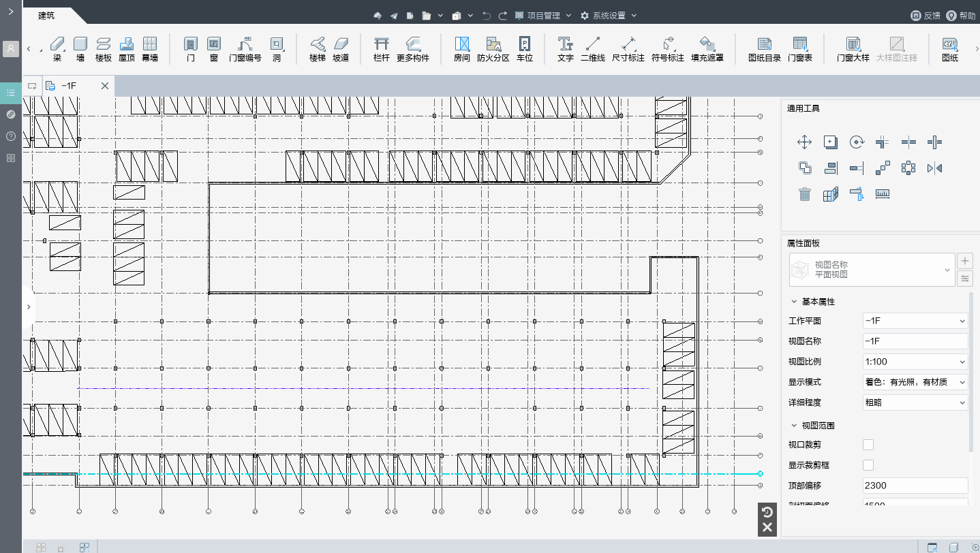Screen dimensions: 980x553
Task: Open the 门窗编号 numbering tool
Action: coord(245,50)
